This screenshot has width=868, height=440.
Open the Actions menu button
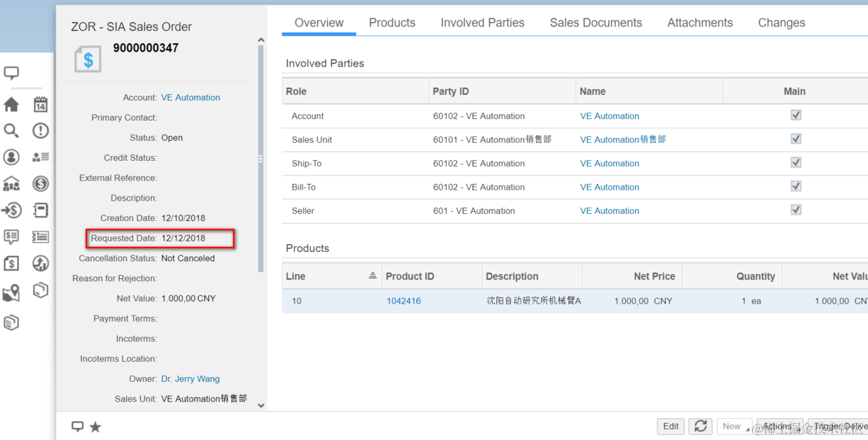pos(780,426)
